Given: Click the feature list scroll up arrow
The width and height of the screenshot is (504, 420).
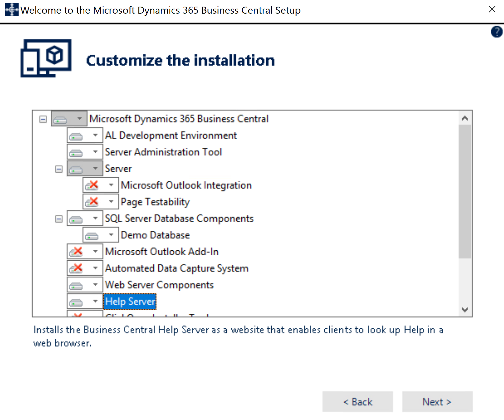Looking at the screenshot, I should [x=465, y=118].
